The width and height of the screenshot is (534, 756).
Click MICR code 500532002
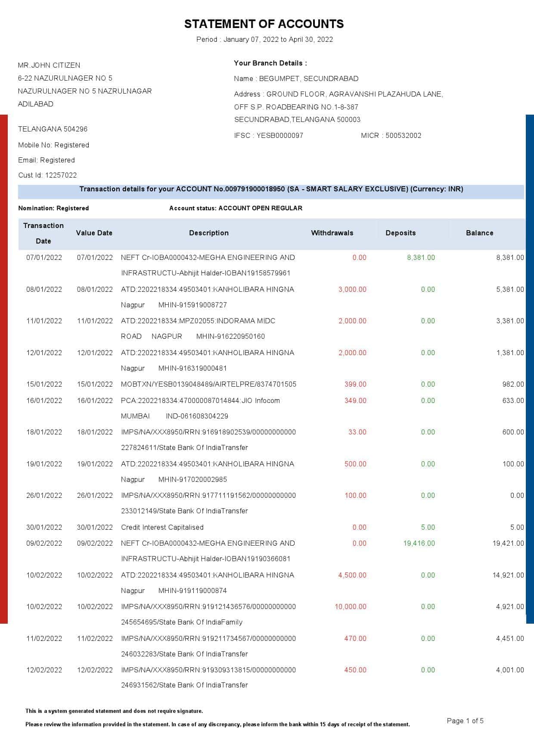click(x=404, y=135)
